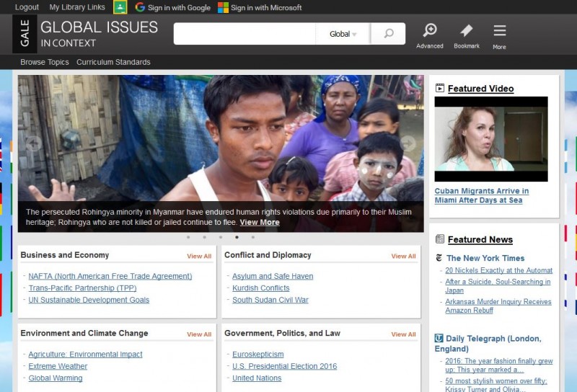Open U.S. Presidential Election 2016 link

tap(284, 366)
